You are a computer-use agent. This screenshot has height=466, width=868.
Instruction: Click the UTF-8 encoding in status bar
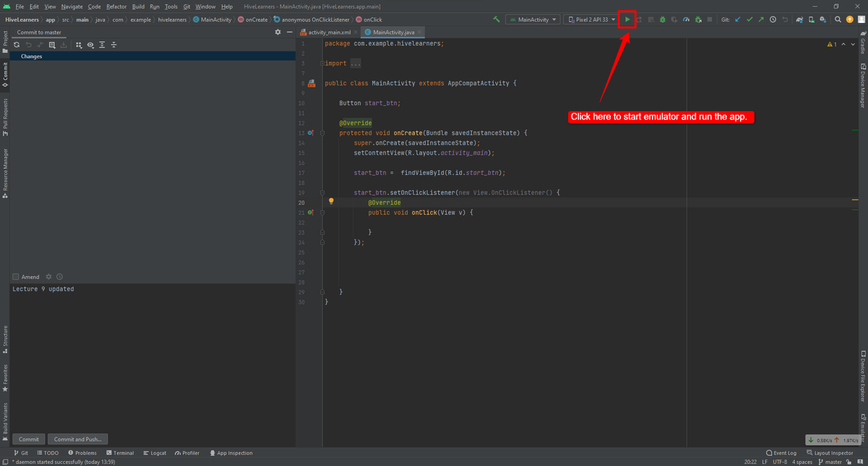coord(780,462)
